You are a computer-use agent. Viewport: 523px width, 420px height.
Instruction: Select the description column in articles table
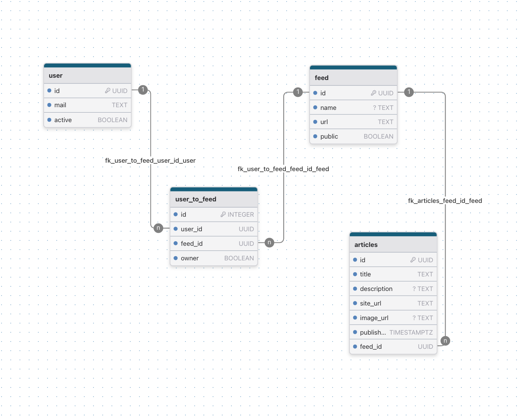pyautogui.click(x=393, y=289)
